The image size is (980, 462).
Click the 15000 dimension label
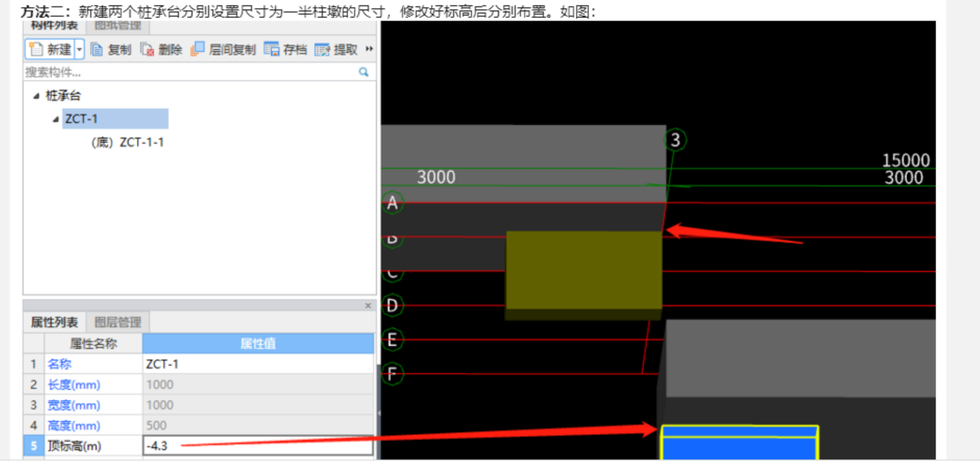906,160
